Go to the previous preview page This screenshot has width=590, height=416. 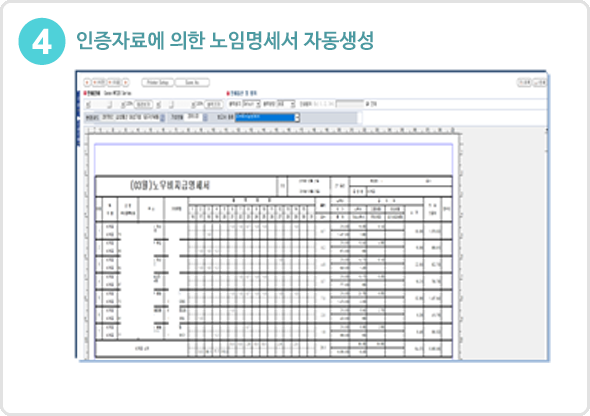pyautogui.click(x=99, y=82)
